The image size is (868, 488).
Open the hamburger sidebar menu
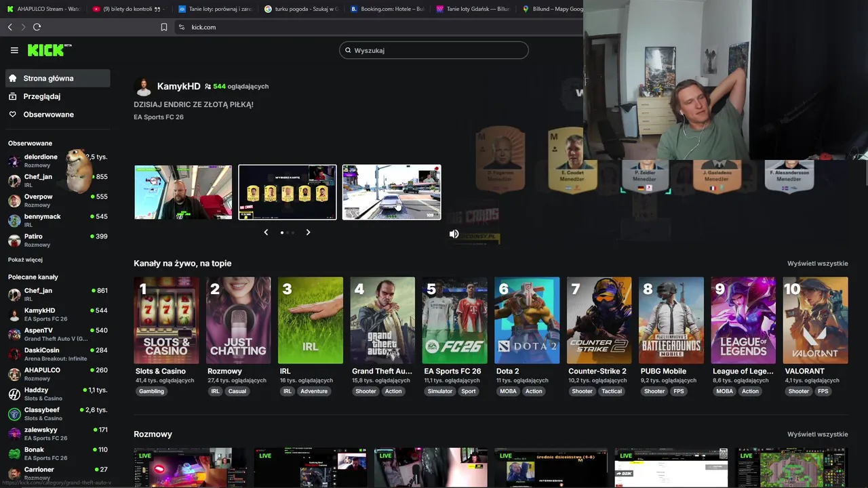pos(14,50)
